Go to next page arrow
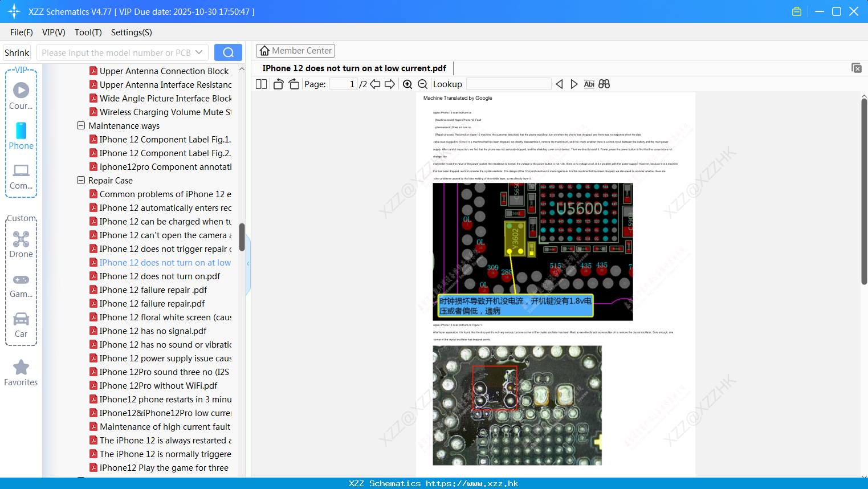868x489 pixels. pyautogui.click(x=390, y=84)
